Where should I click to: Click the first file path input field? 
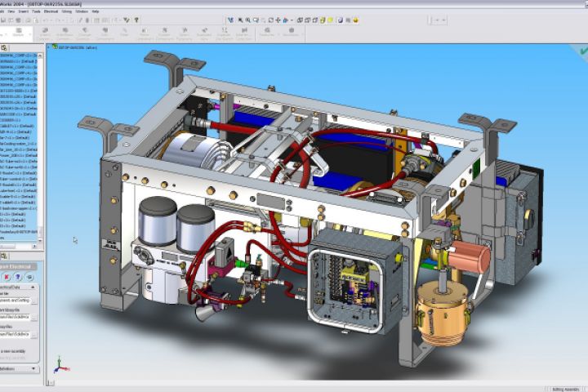point(15,301)
